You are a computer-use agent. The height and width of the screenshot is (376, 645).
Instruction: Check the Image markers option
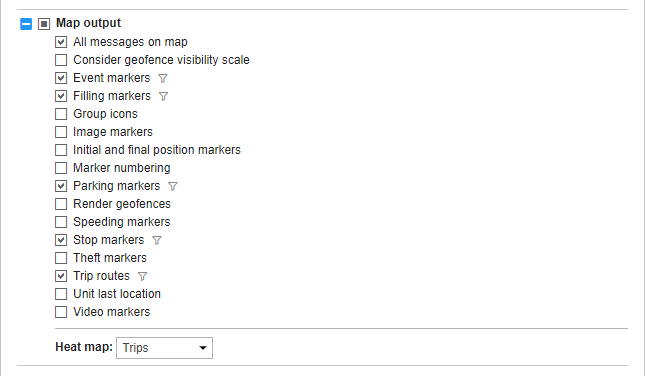(61, 132)
